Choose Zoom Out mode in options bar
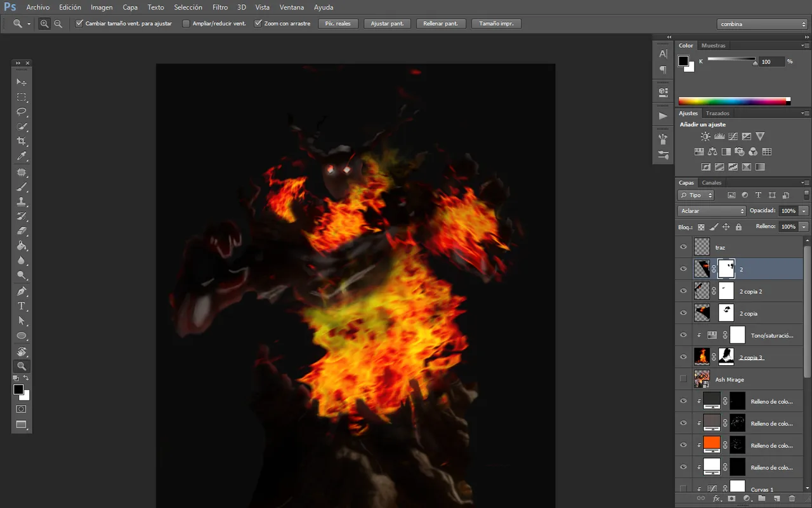This screenshot has width=812, height=508. pos(58,23)
